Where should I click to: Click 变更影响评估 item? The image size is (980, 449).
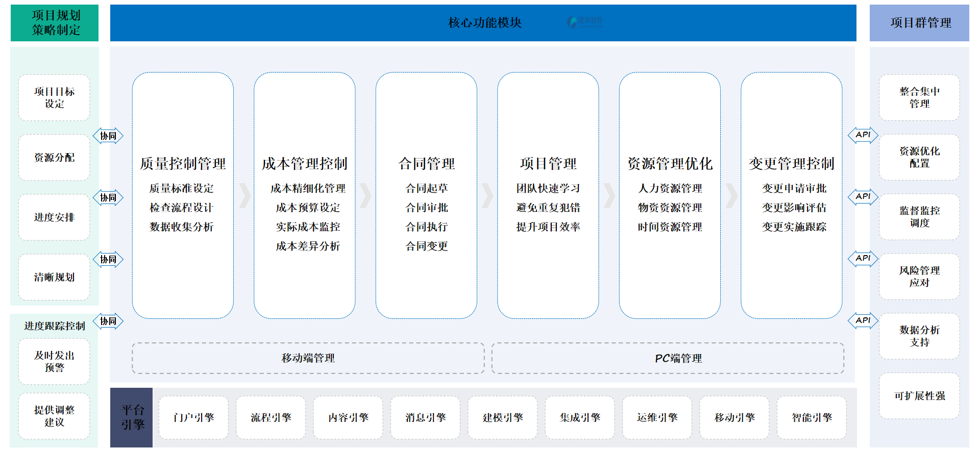click(x=794, y=208)
